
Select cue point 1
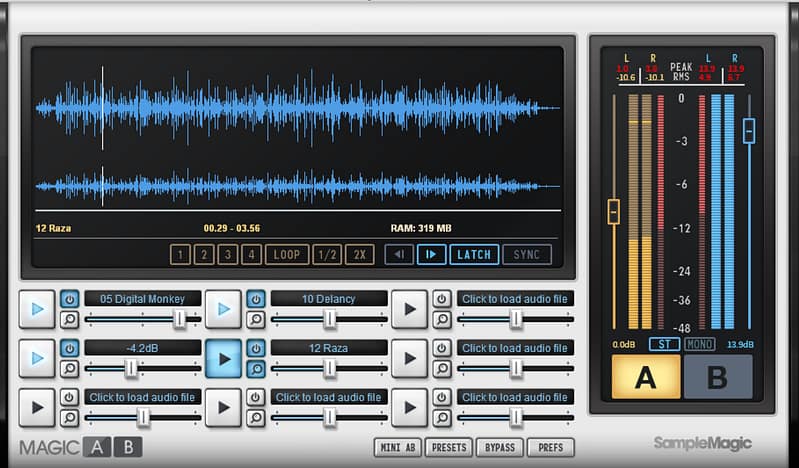click(x=180, y=254)
